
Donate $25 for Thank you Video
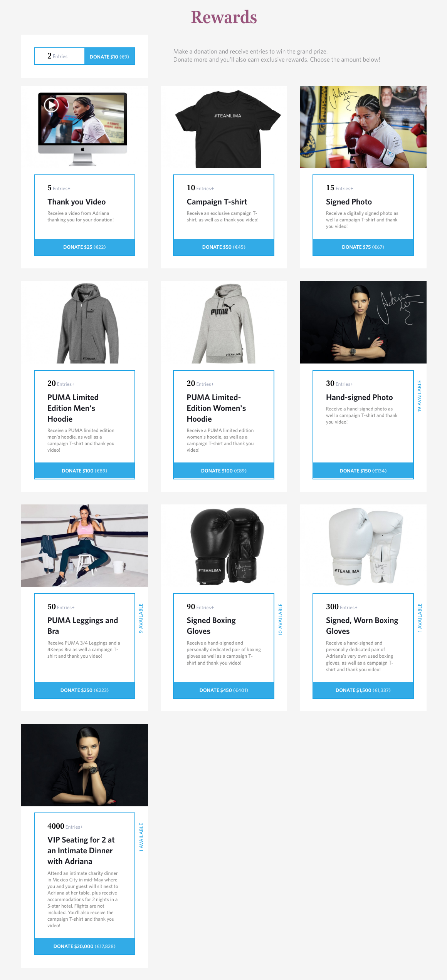pos(84,247)
